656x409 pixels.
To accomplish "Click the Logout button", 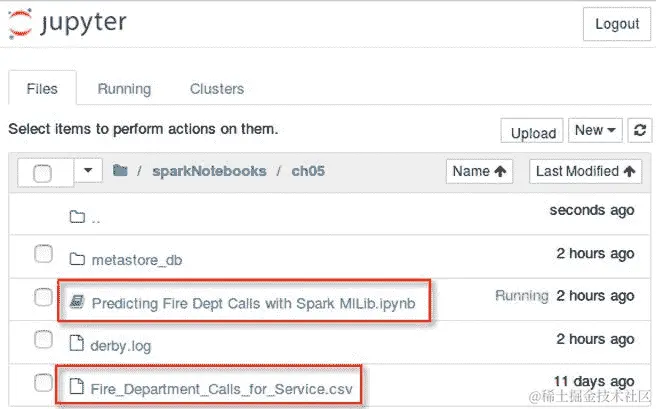I will [617, 24].
